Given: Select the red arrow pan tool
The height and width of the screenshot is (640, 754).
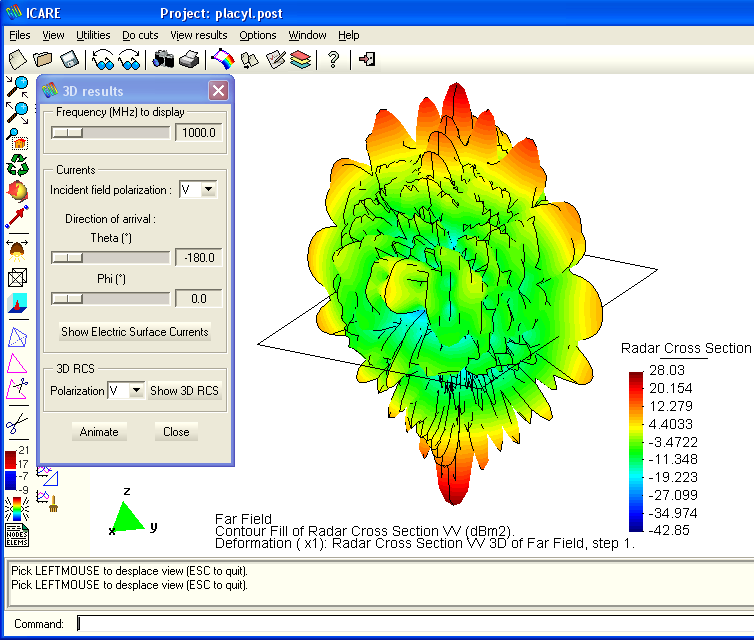Looking at the screenshot, I should 17,217.
